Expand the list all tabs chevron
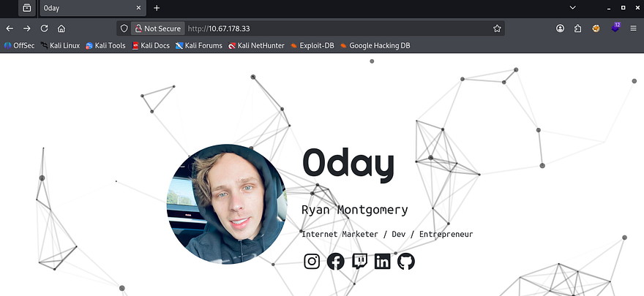 (x=572, y=8)
